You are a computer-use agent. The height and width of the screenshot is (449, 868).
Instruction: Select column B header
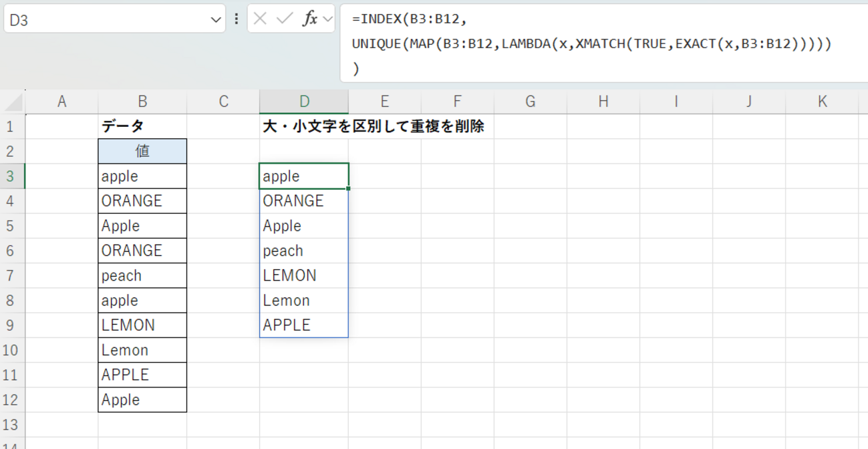click(x=142, y=102)
